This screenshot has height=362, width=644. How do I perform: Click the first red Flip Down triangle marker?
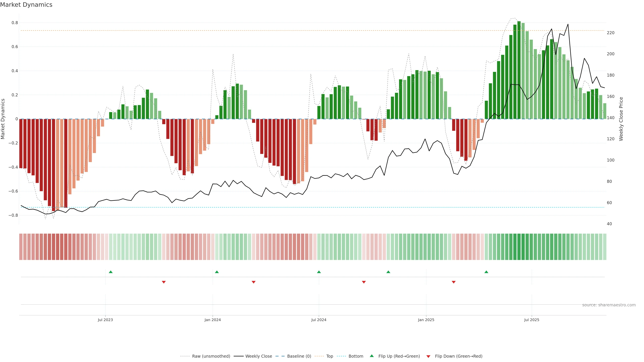[164, 282]
